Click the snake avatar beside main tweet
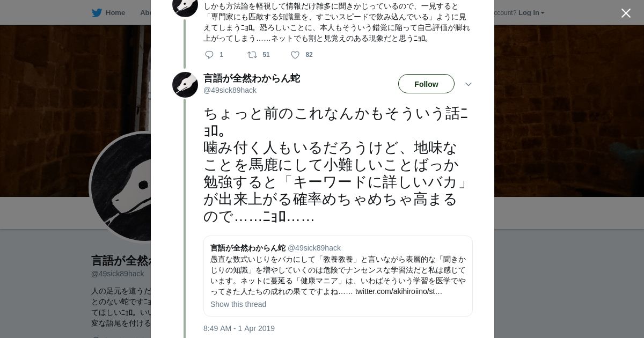This screenshot has width=644, height=338. tap(185, 85)
